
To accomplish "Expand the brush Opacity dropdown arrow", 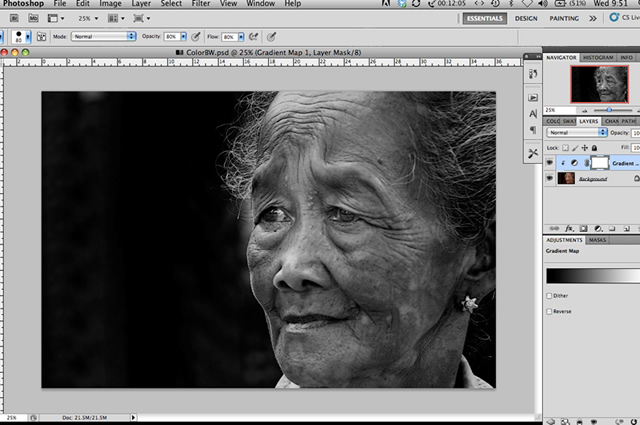I will (x=182, y=36).
